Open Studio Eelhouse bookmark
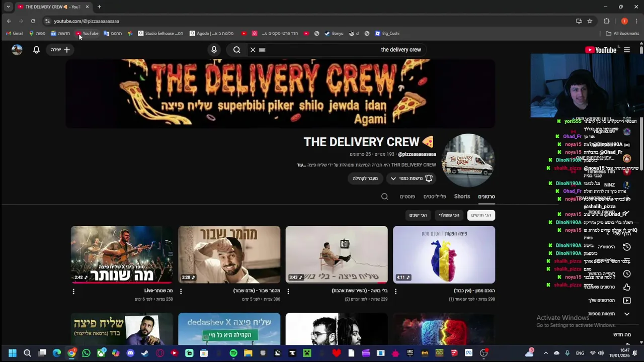The height and width of the screenshot is (362, 644). tap(160, 33)
